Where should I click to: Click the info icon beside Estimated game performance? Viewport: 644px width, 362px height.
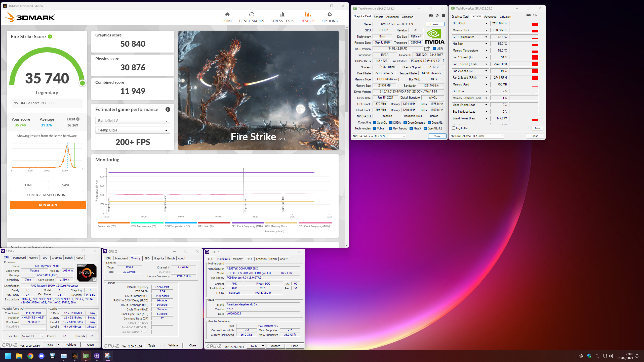click(168, 109)
